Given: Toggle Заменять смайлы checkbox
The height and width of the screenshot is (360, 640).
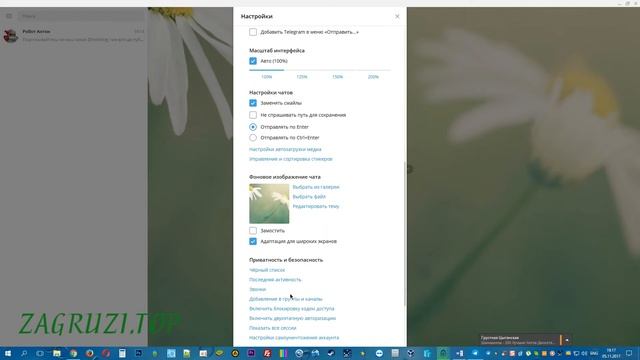Looking at the screenshot, I should (253, 103).
